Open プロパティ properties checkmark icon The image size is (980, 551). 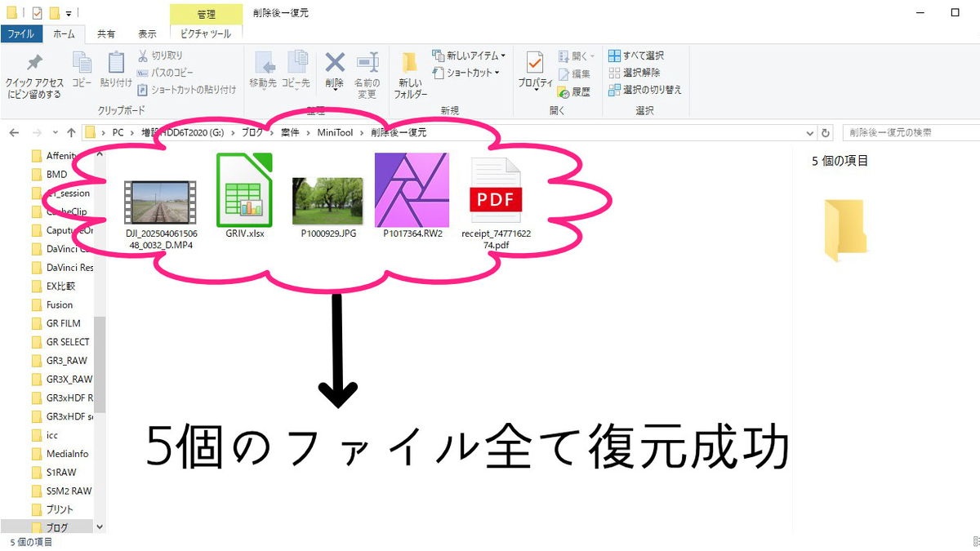pyautogui.click(x=536, y=64)
